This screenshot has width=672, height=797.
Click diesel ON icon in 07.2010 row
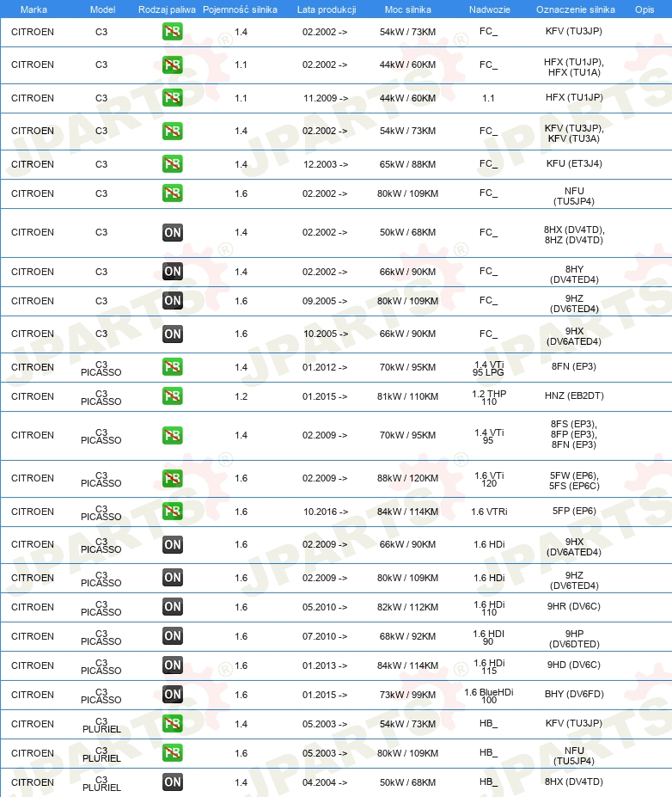173,636
